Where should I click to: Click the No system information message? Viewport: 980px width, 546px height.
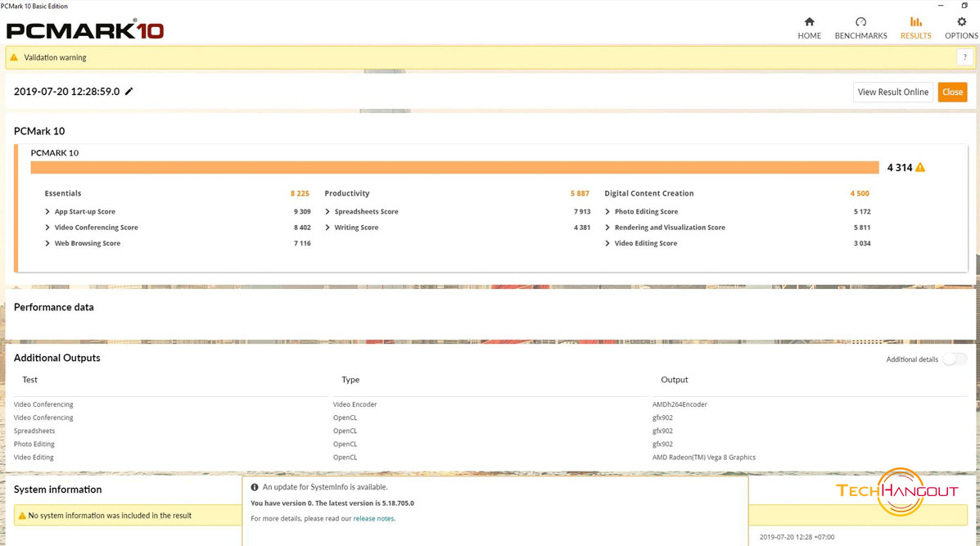[x=110, y=516]
